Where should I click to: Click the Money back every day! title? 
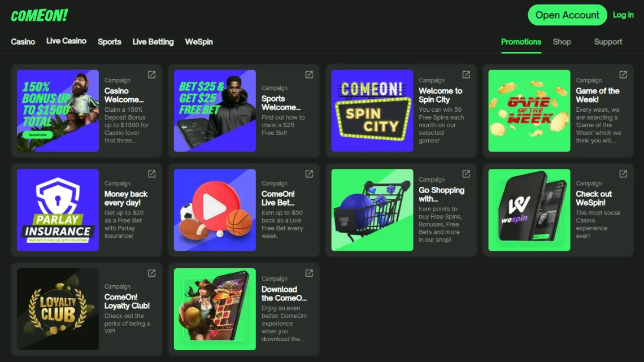tap(125, 198)
